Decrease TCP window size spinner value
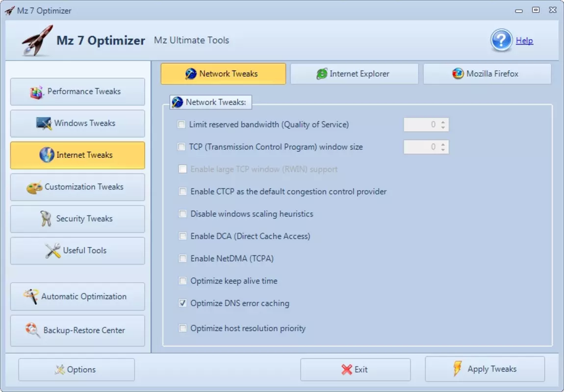564x392 pixels. 443,150
